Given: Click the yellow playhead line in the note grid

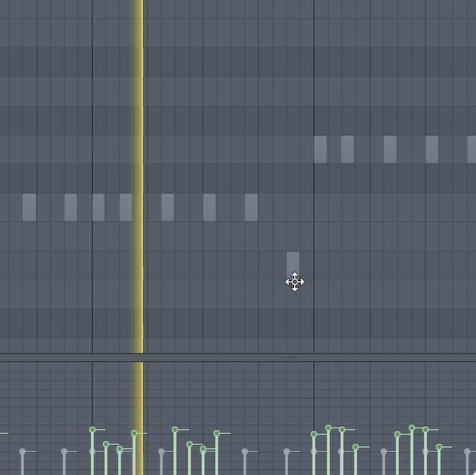Looking at the screenshot, I should 139,176.
